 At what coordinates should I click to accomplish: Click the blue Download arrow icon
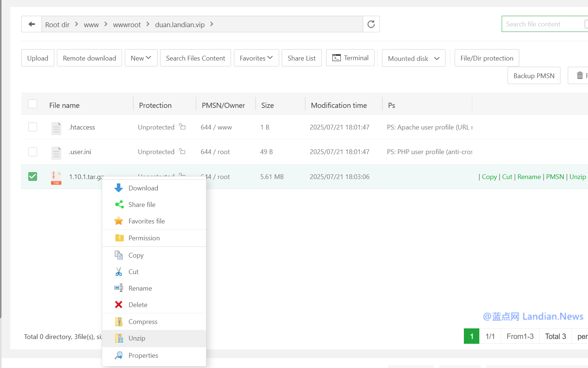119,188
